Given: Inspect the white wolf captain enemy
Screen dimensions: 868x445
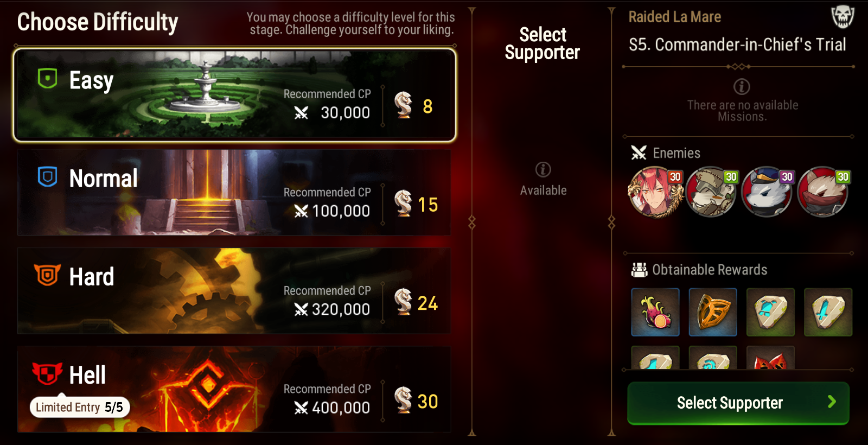Looking at the screenshot, I should 767,192.
